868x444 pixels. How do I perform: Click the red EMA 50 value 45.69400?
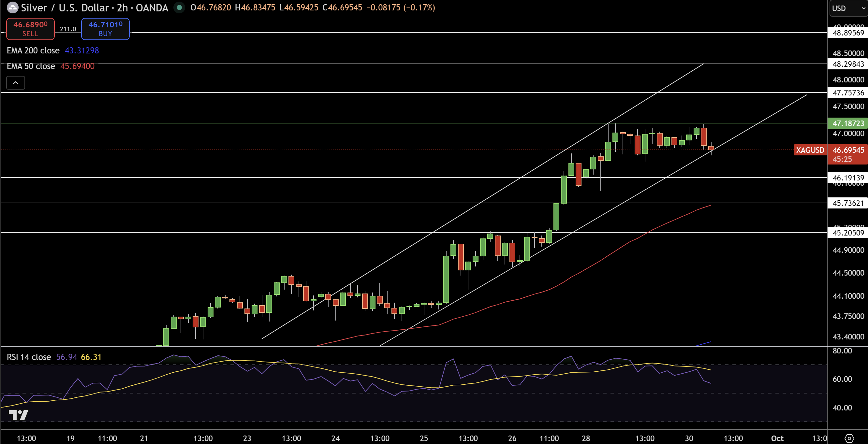click(77, 66)
